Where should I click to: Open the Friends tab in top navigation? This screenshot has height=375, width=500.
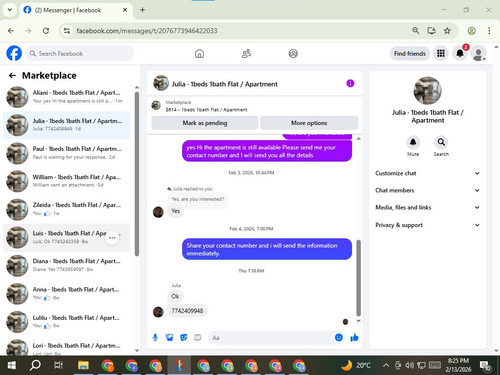246,53
